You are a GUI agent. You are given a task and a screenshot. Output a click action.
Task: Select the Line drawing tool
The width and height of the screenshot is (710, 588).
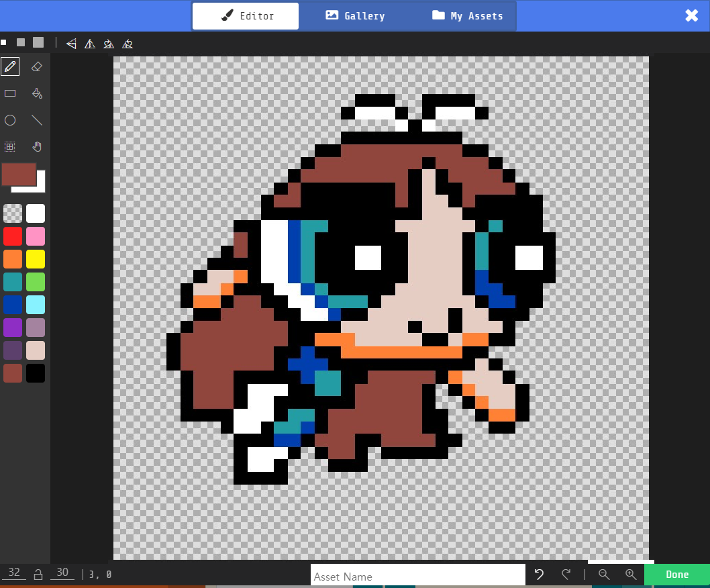(37, 120)
